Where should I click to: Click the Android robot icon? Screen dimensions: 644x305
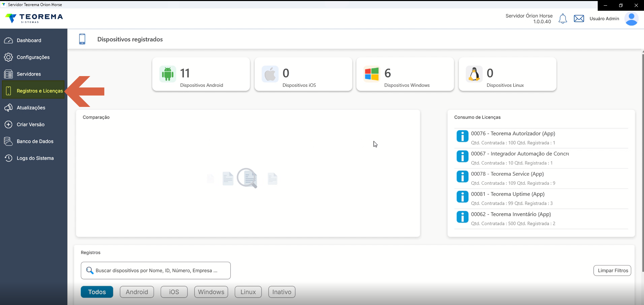point(167,74)
